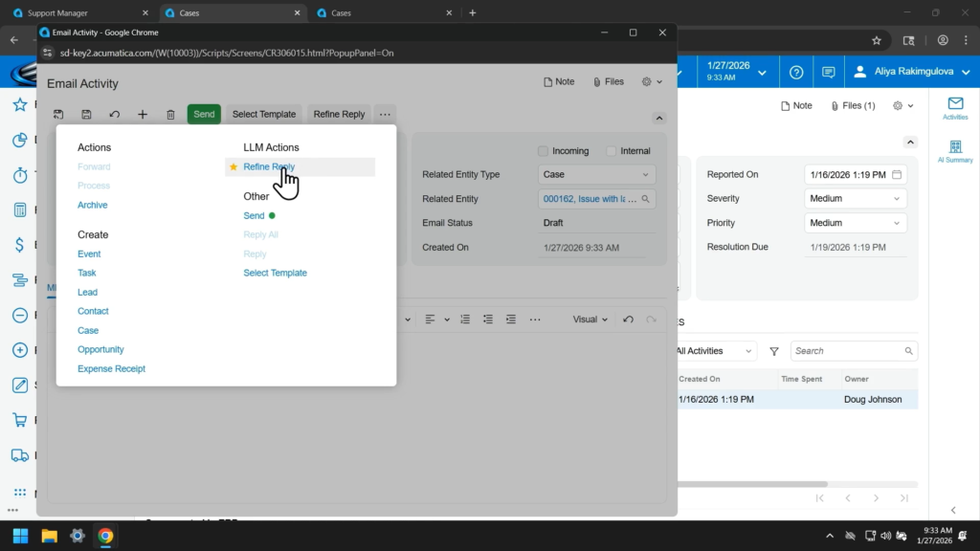This screenshot has width=980, height=551.
Task: Open the Visual editor mode dropdown
Action: (590, 320)
